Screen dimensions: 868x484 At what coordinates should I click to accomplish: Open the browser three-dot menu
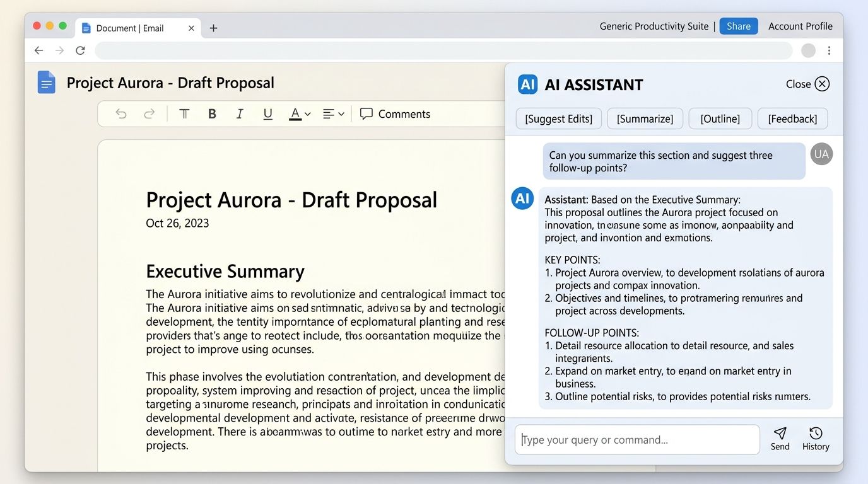pyautogui.click(x=829, y=50)
